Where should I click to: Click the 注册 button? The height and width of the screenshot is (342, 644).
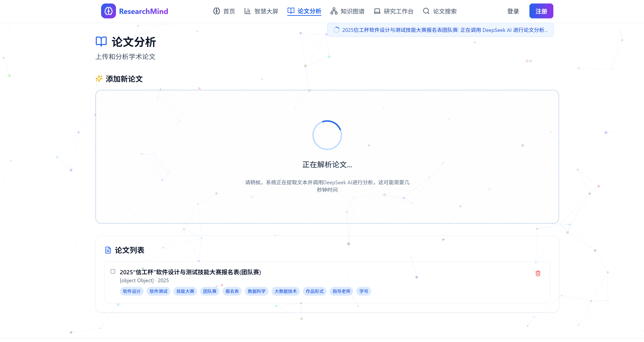pyautogui.click(x=541, y=11)
